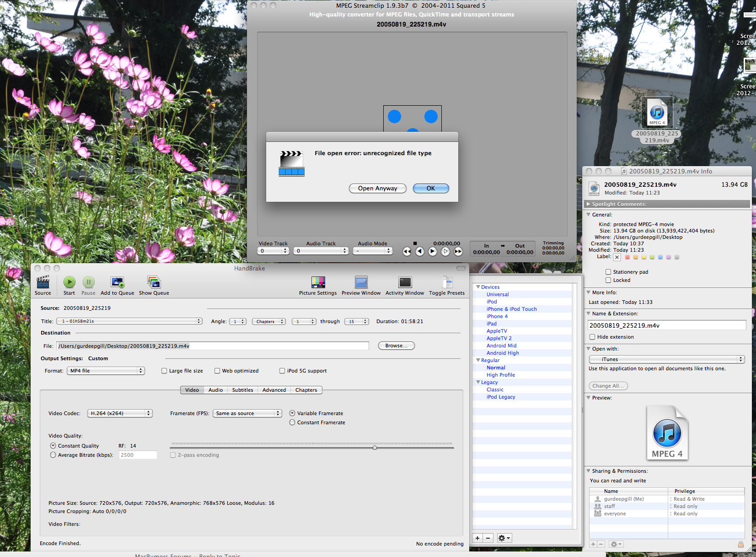756x557 pixels.
Task: Click the Toggle Presets icon
Action: coord(447,282)
